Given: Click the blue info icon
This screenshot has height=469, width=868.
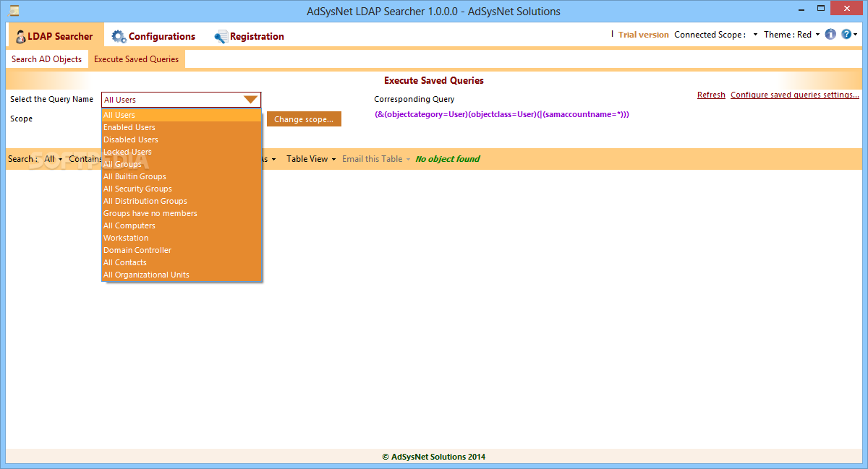Looking at the screenshot, I should 830,34.
